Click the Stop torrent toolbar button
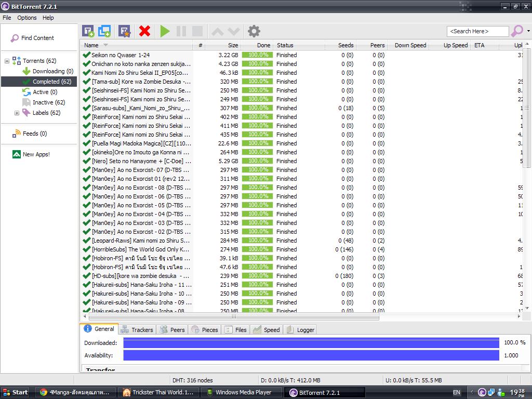 (x=197, y=31)
